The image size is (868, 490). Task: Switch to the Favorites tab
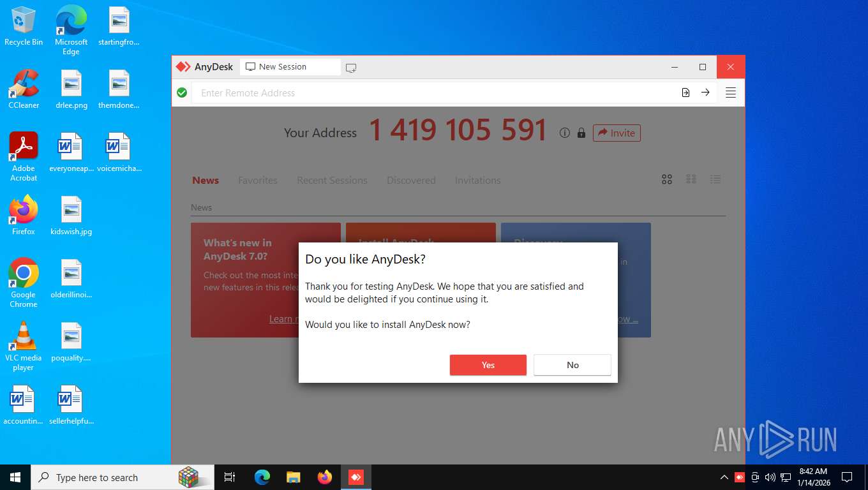tap(258, 181)
